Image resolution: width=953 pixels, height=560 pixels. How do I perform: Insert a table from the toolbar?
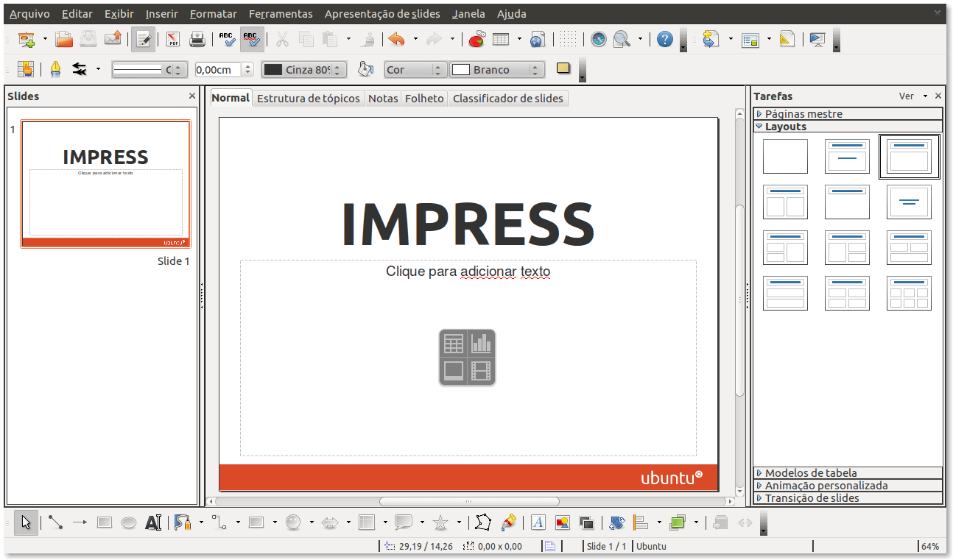pyautogui.click(x=502, y=40)
